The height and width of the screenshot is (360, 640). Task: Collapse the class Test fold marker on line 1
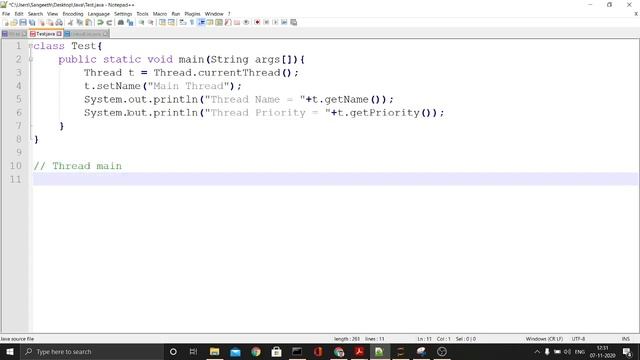tap(31, 46)
